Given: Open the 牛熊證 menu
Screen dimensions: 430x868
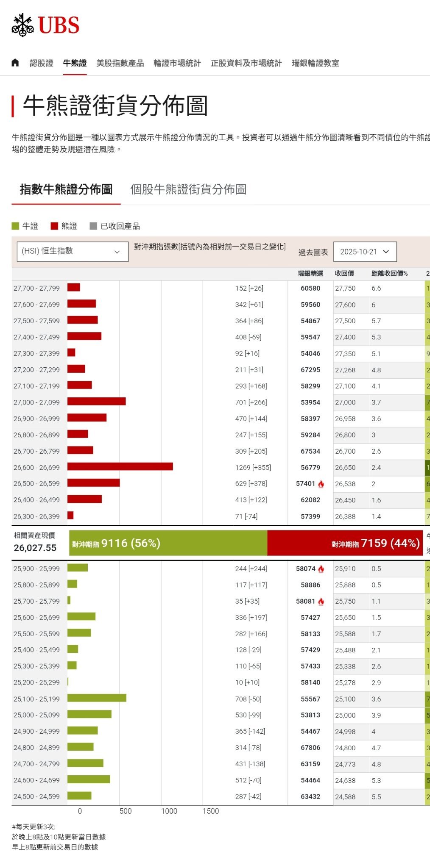Looking at the screenshot, I should point(75,63).
